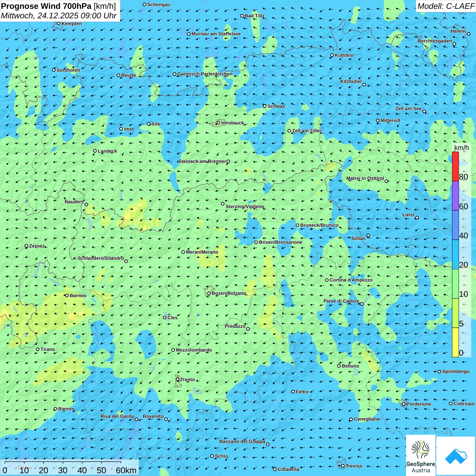Click the Landeck city label
This screenshot has height=476, width=476.
107,151
